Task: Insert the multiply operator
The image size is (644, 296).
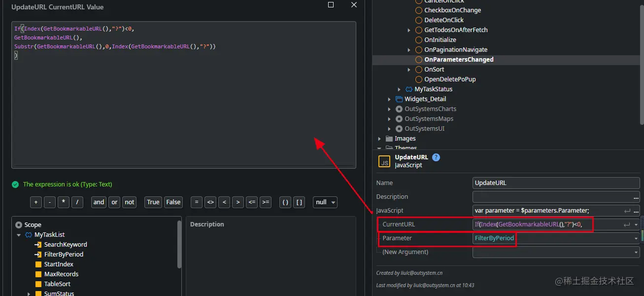Action: click(64, 202)
